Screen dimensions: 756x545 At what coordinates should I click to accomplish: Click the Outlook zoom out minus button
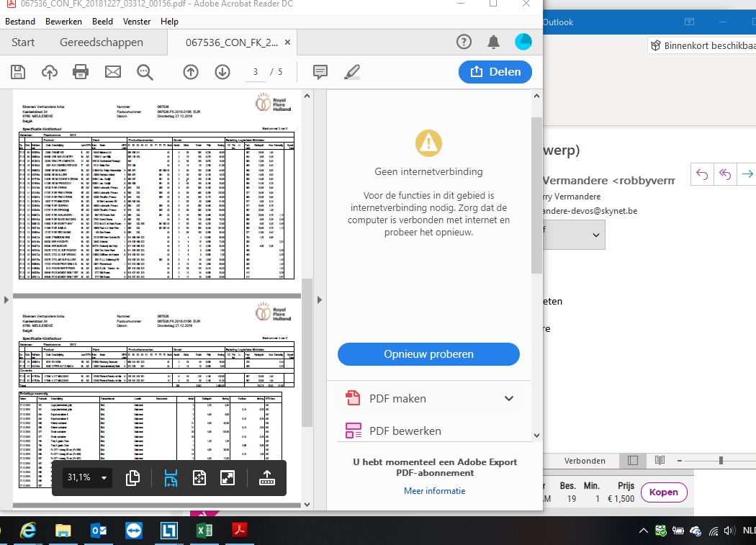(680, 461)
